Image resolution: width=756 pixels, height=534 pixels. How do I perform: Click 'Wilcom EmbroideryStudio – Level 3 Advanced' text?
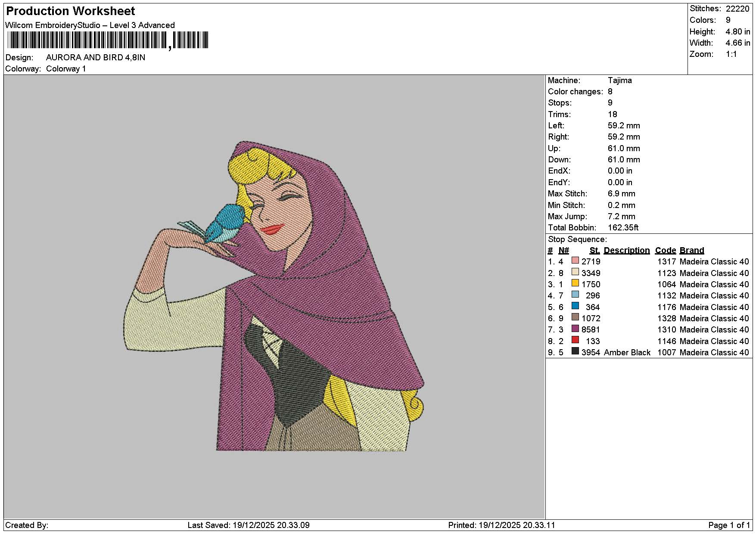pos(90,25)
